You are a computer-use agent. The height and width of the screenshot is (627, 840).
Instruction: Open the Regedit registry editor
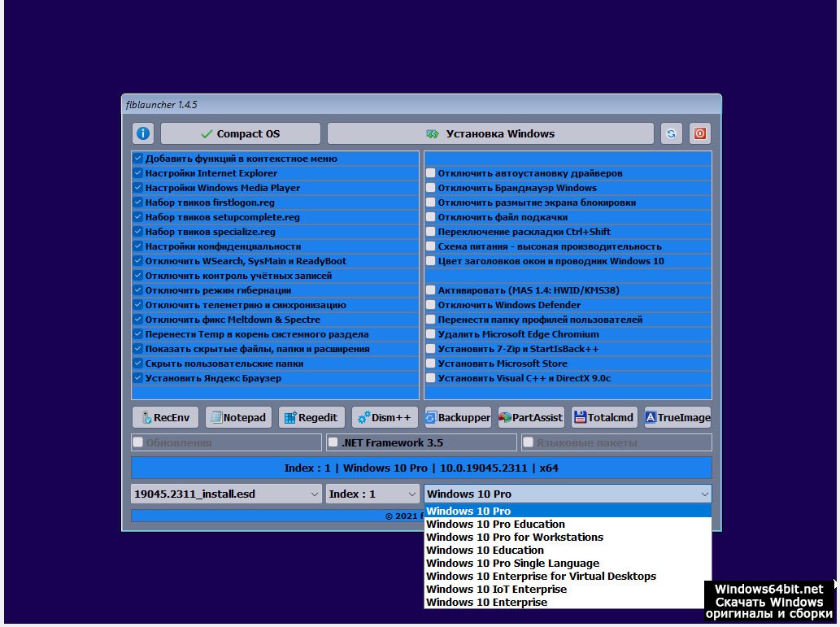(x=311, y=417)
